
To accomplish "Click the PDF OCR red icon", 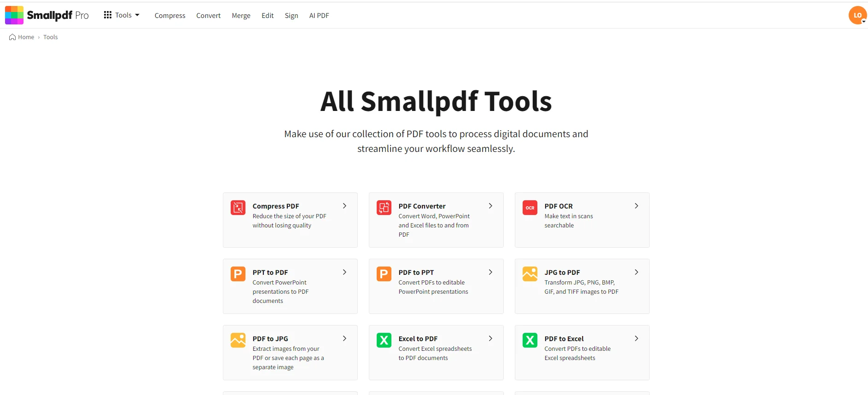I will tap(530, 208).
